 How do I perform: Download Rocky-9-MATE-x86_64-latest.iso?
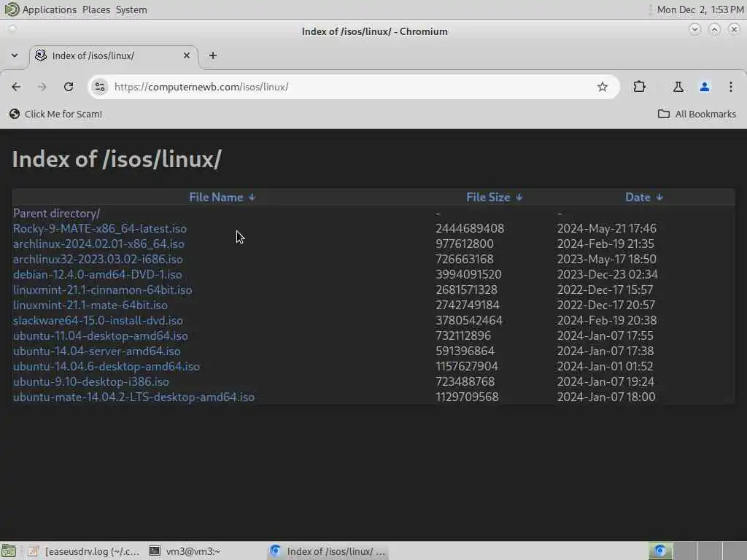(99, 228)
